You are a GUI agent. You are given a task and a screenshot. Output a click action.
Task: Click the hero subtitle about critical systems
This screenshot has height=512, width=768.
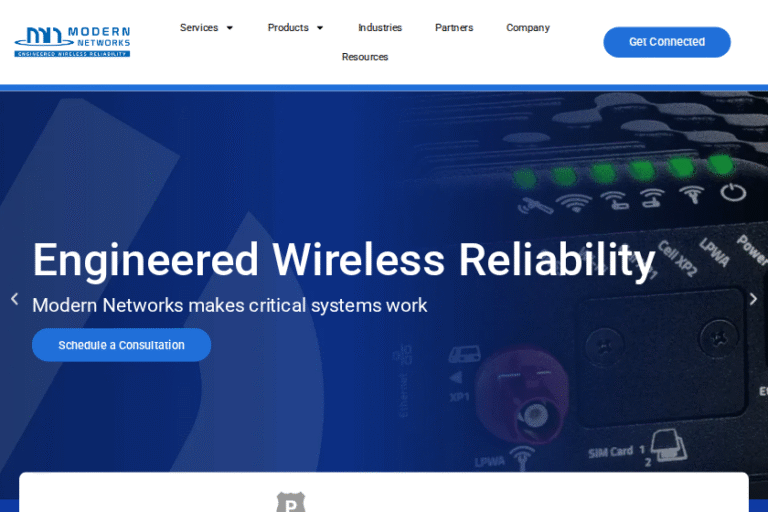click(230, 305)
